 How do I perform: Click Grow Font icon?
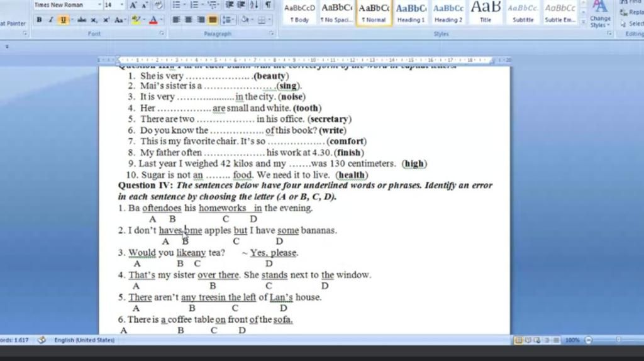[x=133, y=5]
